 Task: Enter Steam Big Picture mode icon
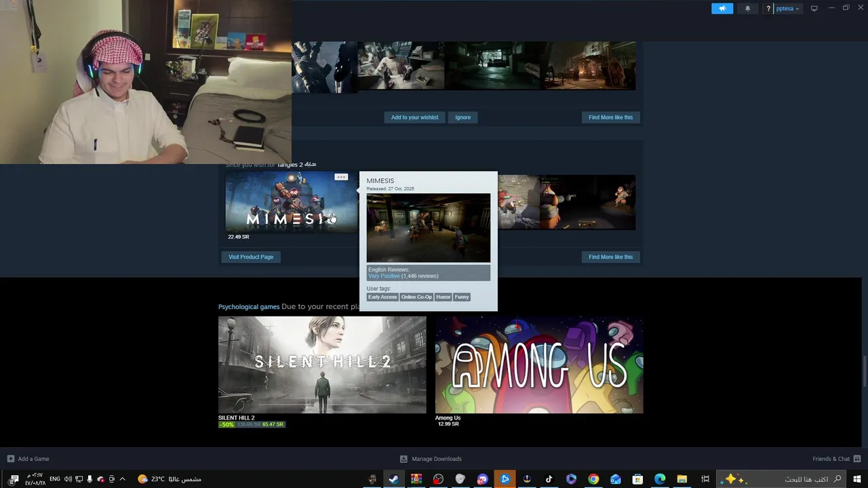coord(814,8)
